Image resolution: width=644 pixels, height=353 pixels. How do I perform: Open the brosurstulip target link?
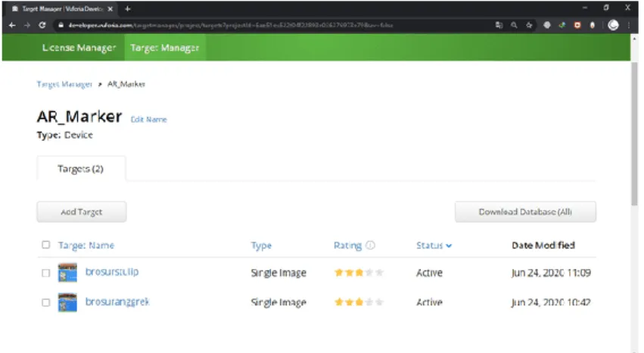112,272
